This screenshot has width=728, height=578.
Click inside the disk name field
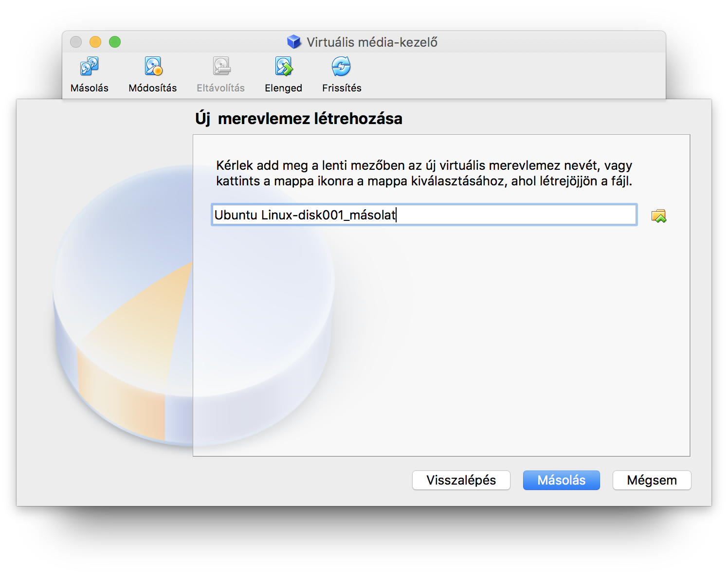pos(424,215)
